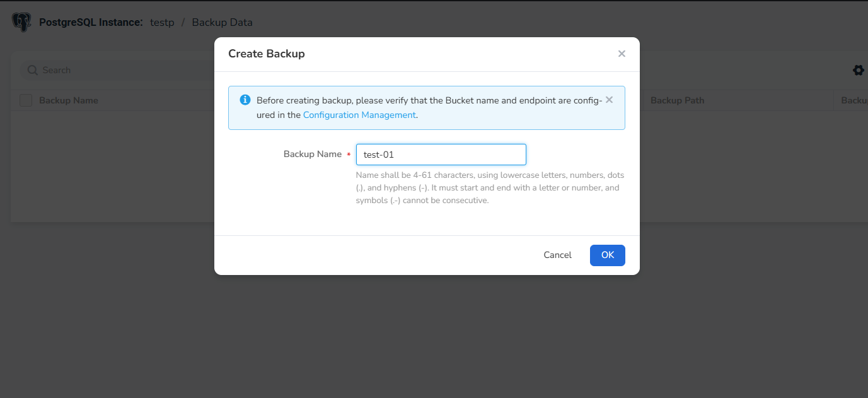Viewport: 868px width, 398px height.
Task: Dismiss the bucket configuration notice
Action: tap(609, 99)
